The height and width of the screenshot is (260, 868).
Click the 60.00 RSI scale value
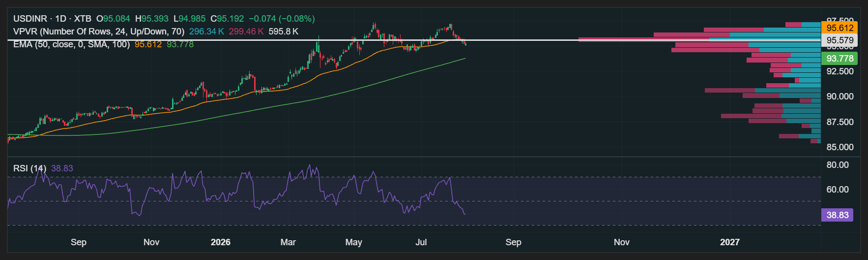[x=838, y=190]
